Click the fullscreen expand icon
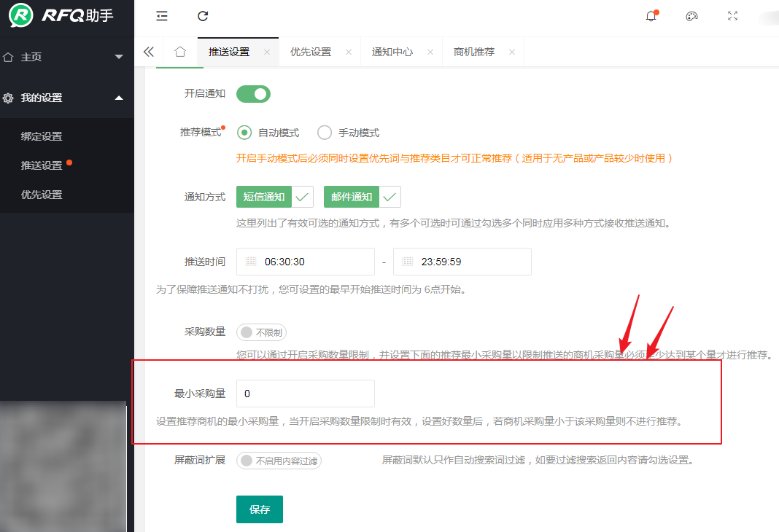The height and width of the screenshot is (532, 779). (732, 16)
